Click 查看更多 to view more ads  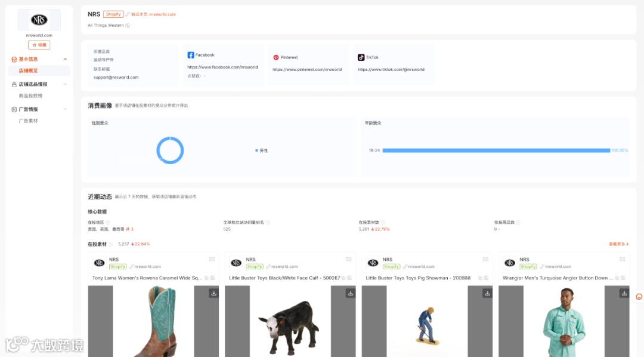pyautogui.click(x=618, y=244)
